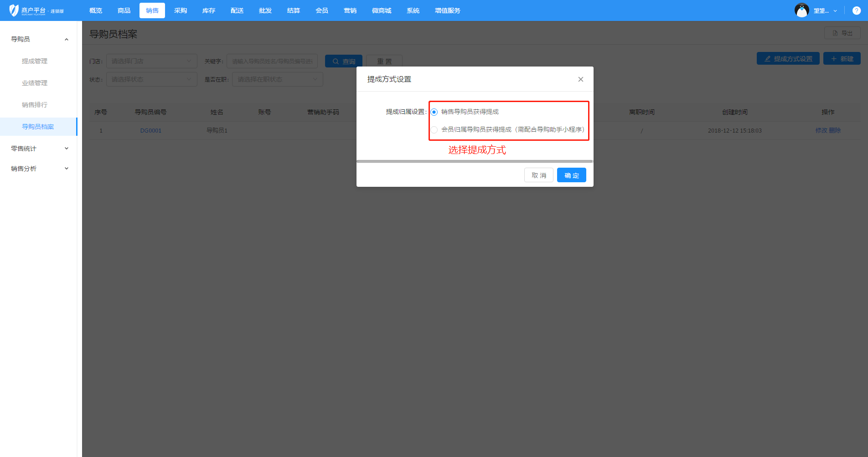Click the 确定 confirm button

pos(571,175)
